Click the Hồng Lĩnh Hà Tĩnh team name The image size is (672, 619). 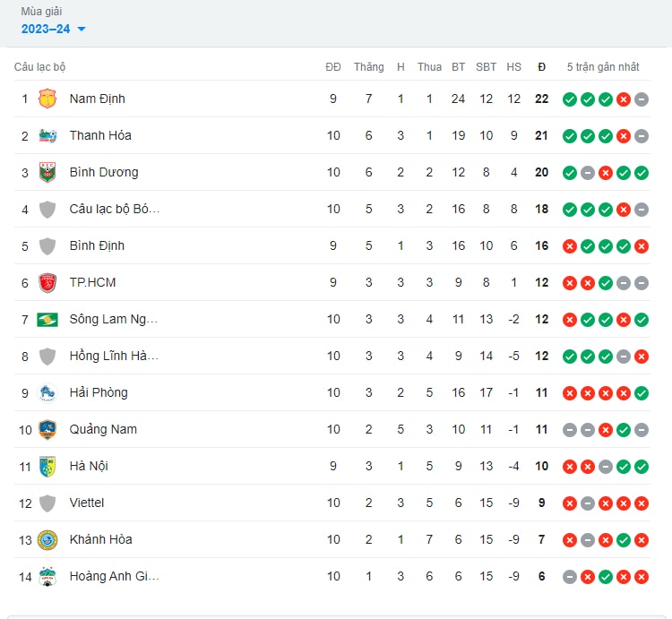114,356
